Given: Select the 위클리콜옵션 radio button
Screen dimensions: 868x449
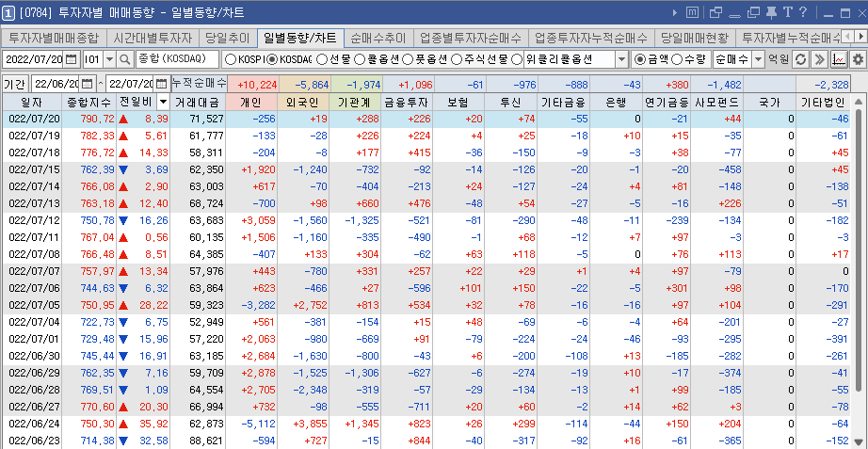Looking at the screenshot, I should coord(517,59).
